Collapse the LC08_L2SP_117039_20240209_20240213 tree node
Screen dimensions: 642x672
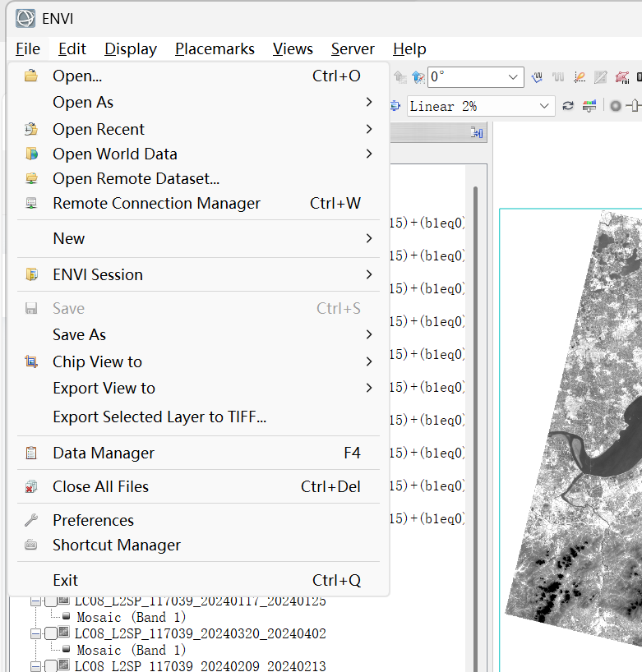pos(35,666)
